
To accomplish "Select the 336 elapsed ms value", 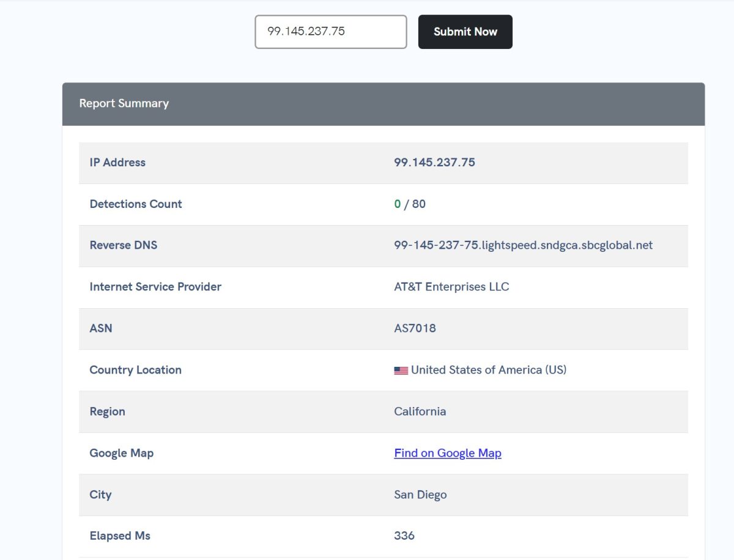I will click(x=404, y=536).
